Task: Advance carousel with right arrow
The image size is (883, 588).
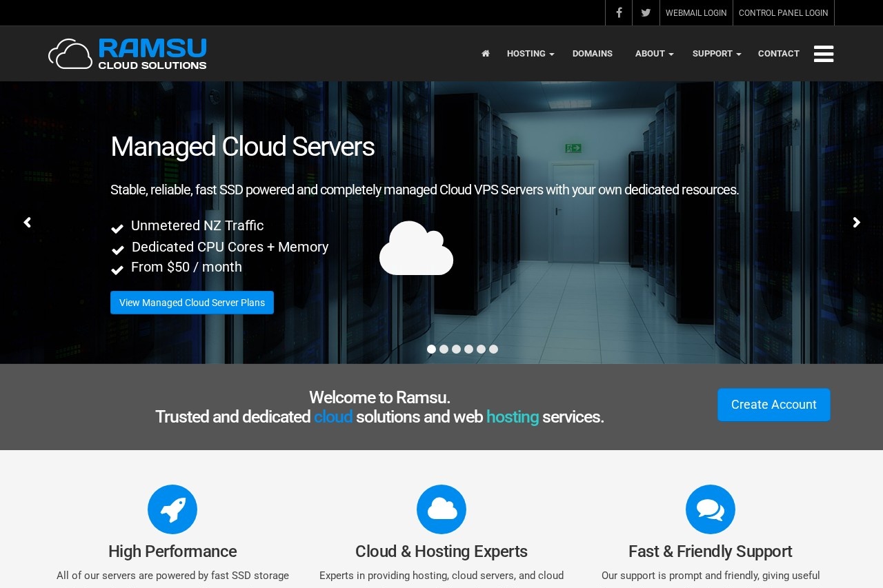Action: [x=856, y=223]
